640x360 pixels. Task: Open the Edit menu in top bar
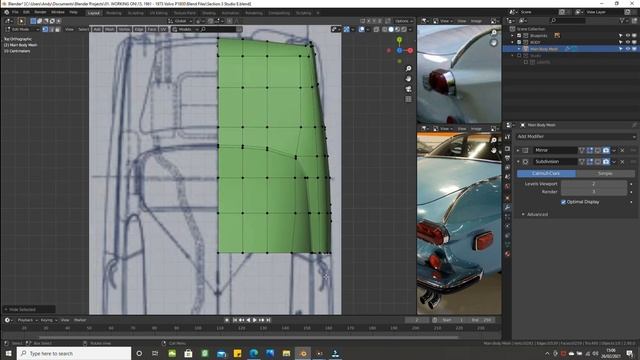point(26,13)
